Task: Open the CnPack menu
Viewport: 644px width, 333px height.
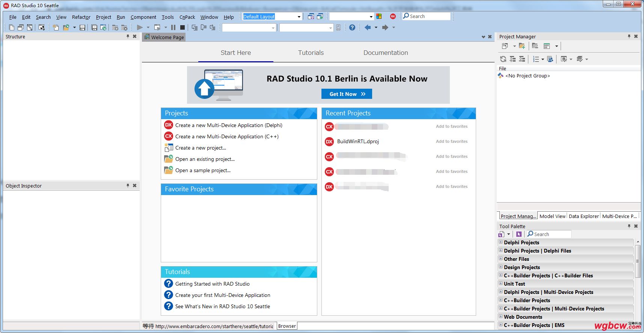Action: point(187,17)
